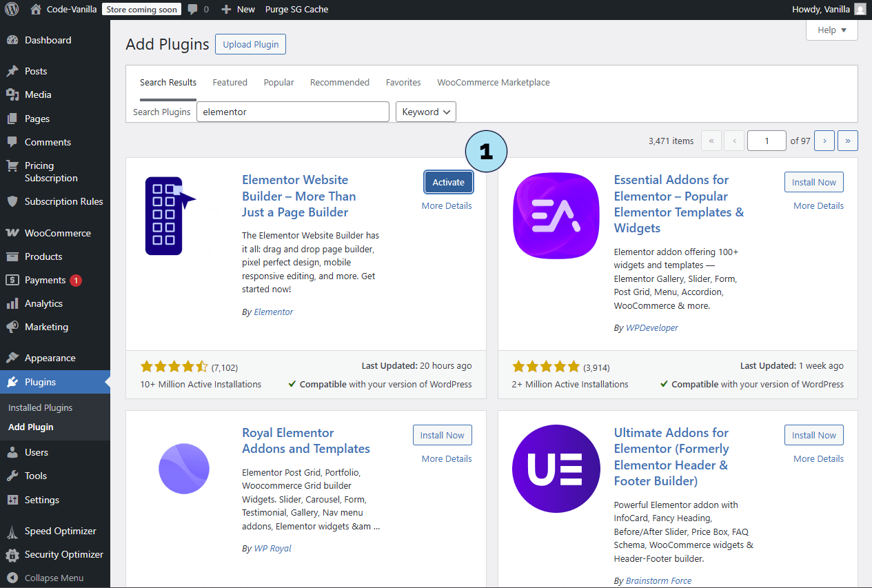This screenshot has width=872, height=588.
Task: Switch to the Popular tab
Action: (278, 82)
